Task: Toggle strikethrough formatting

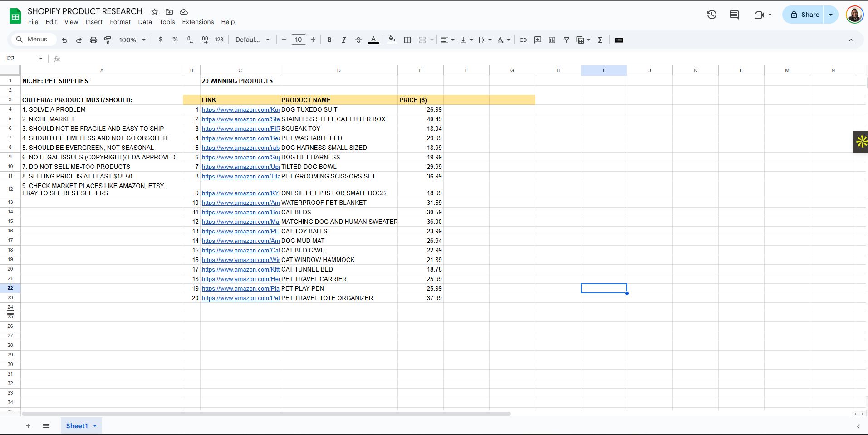Action: click(x=358, y=40)
